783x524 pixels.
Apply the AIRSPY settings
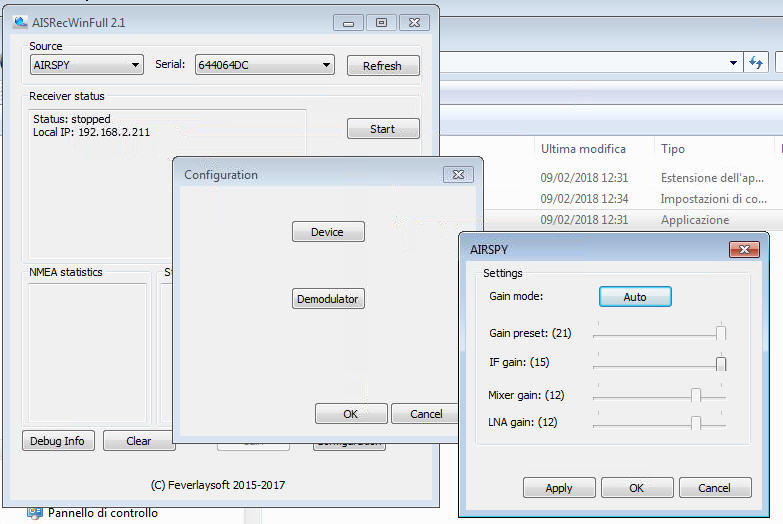(x=559, y=488)
